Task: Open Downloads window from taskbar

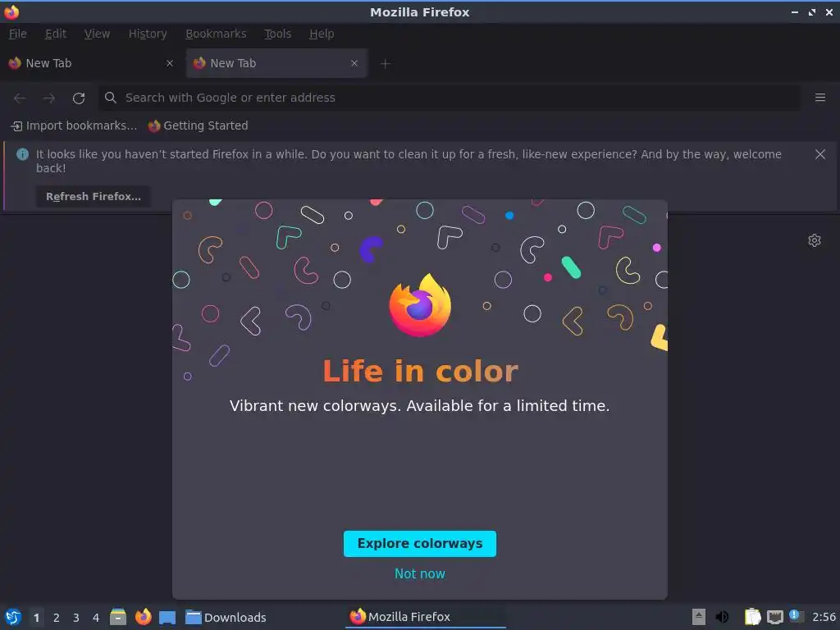Action: pos(226,617)
